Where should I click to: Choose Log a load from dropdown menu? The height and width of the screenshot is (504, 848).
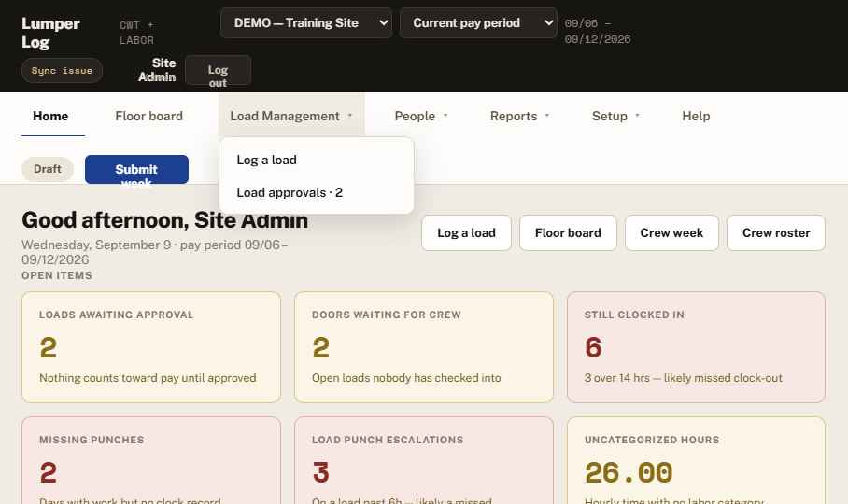pyautogui.click(x=317, y=160)
